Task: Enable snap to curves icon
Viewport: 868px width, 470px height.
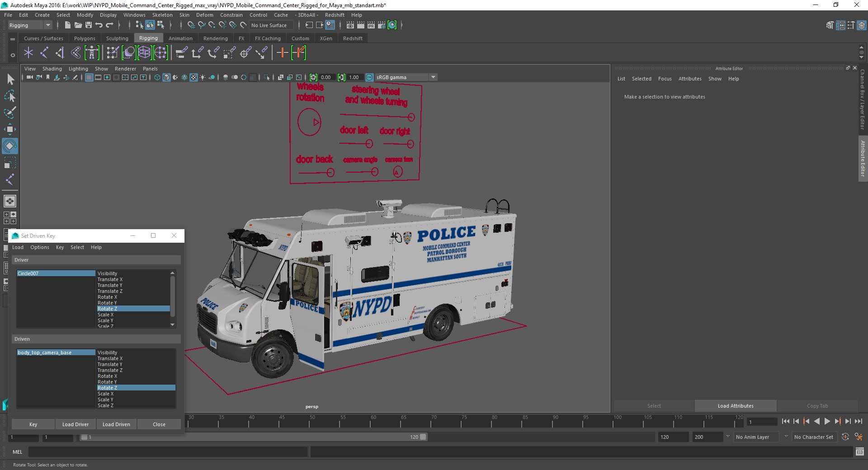Action: [201, 25]
